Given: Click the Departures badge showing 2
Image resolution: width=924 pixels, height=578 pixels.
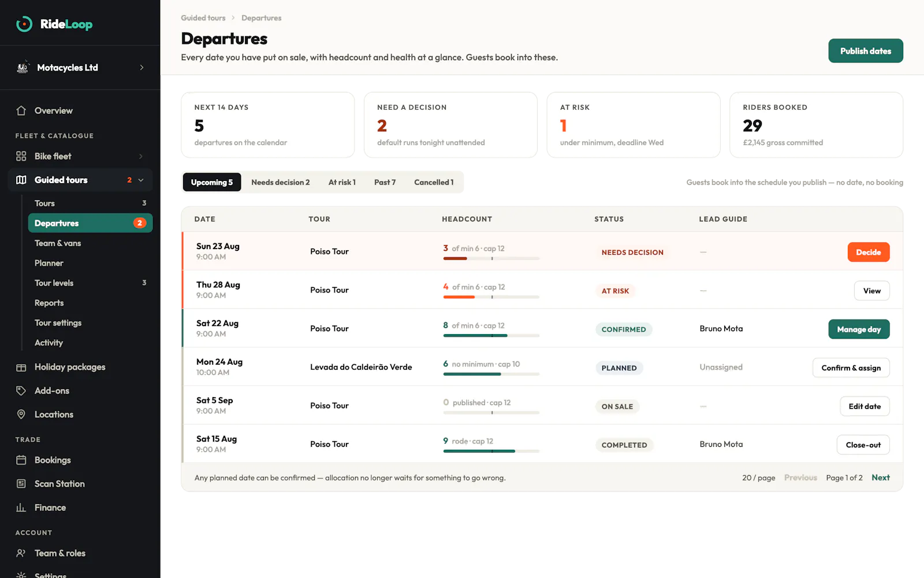Looking at the screenshot, I should 140,223.
